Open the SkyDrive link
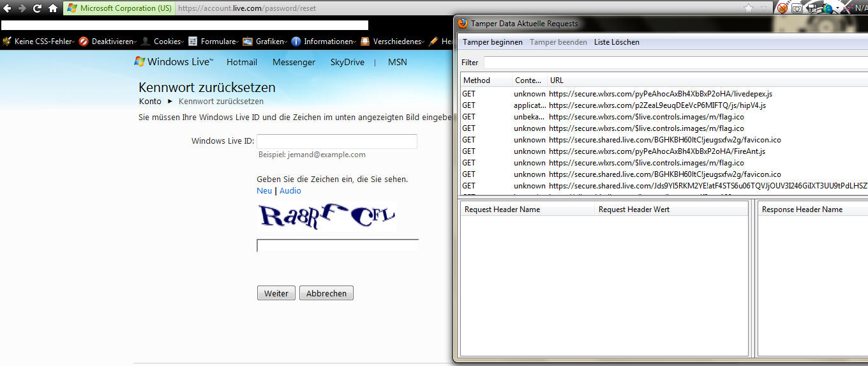The height and width of the screenshot is (366, 868). tap(347, 62)
